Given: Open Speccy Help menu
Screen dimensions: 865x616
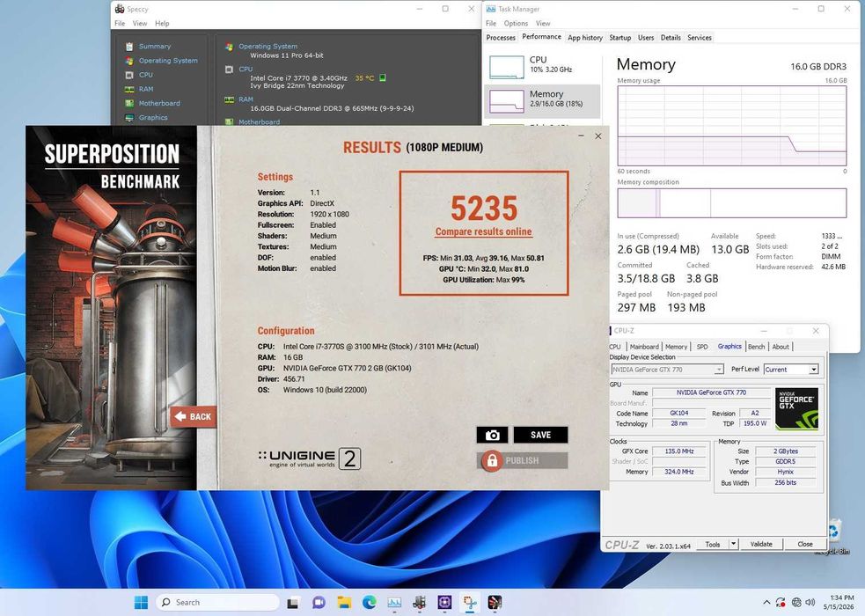Looking at the screenshot, I should [x=162, y=23].
